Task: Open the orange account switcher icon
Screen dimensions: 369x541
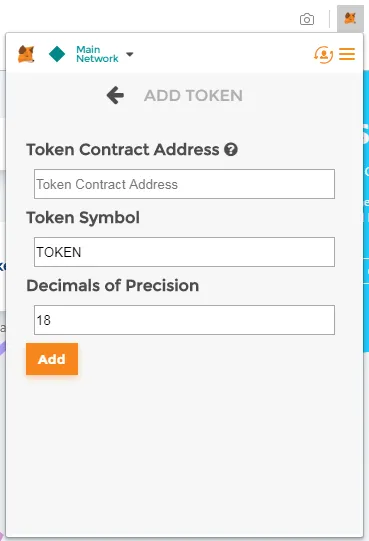Action: (x=323, y=55)
